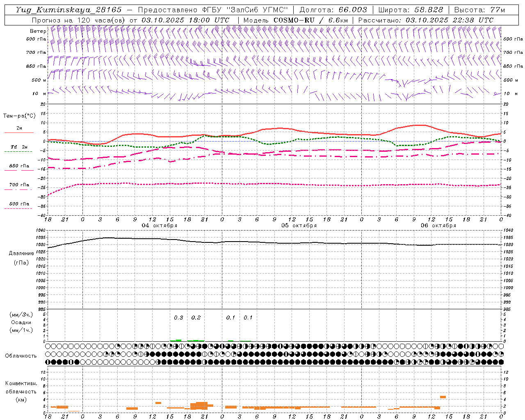Click the 500 м wind level label on the left
525x420 pixels.
tap(39, 80)
